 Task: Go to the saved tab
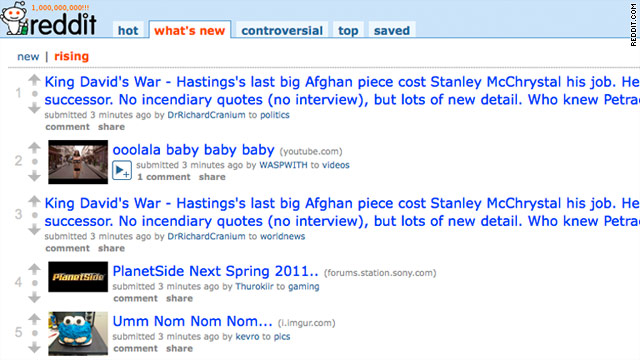(392, 30)
